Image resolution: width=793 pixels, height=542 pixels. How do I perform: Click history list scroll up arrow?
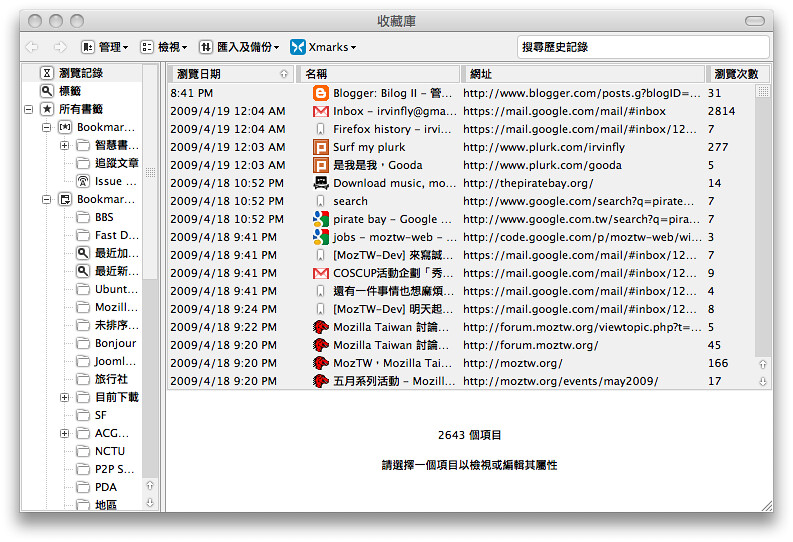(x=763, y=364)
